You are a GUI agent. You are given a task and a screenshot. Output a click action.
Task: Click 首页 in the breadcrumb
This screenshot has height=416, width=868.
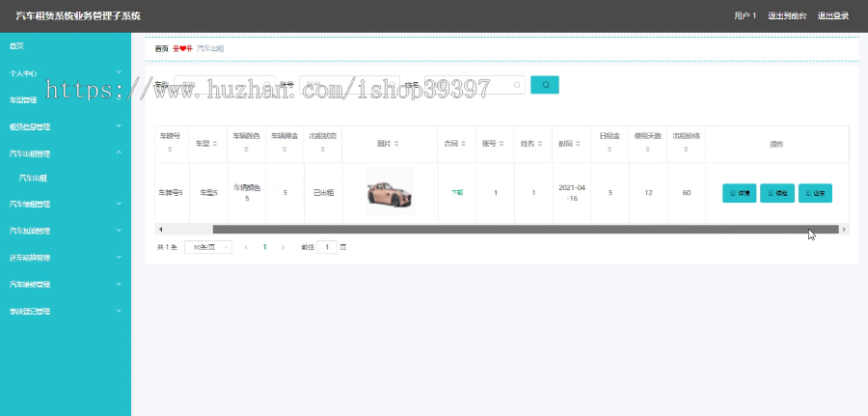(x=162, y=49)
